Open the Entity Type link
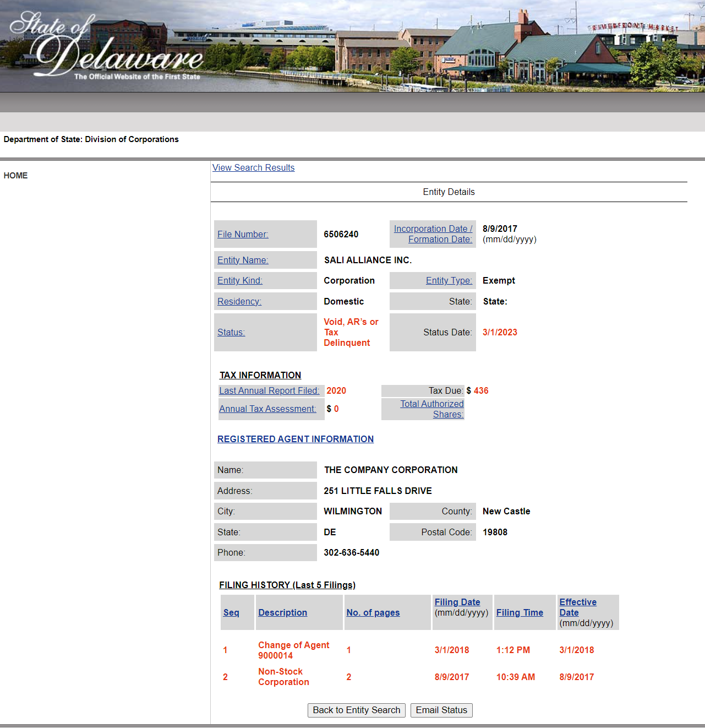 click(449, 280)
